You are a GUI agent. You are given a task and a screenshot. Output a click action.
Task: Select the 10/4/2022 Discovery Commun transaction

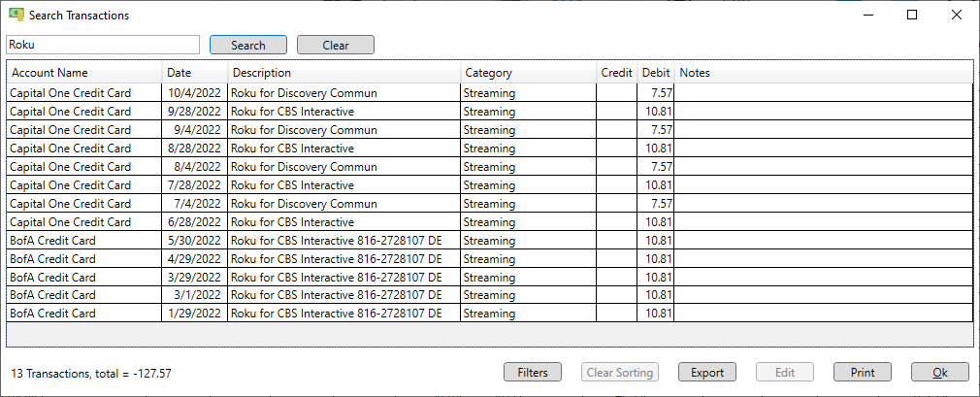point(490,93)
